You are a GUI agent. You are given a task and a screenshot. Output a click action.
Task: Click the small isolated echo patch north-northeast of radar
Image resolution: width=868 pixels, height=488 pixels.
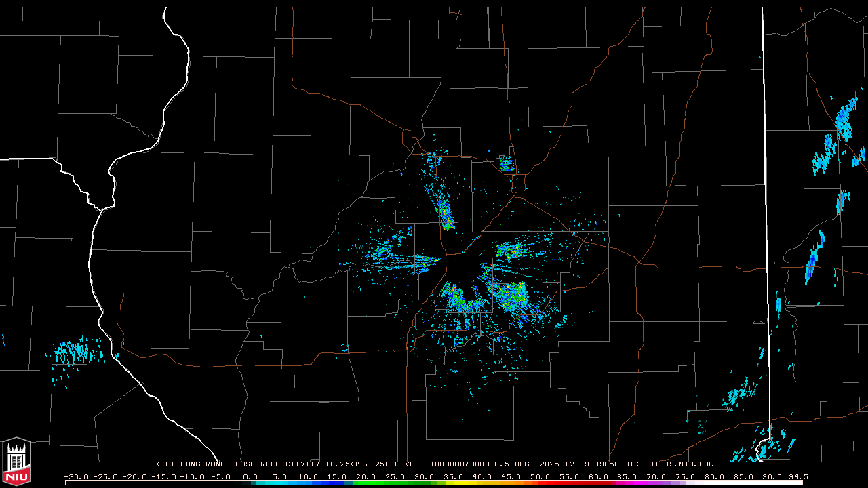[506, 163]
